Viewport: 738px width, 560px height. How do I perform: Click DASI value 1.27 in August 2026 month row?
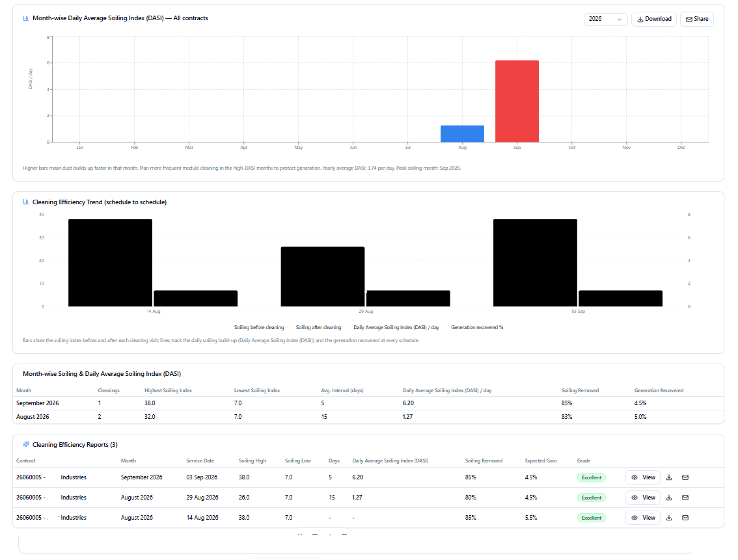[407, 417]
